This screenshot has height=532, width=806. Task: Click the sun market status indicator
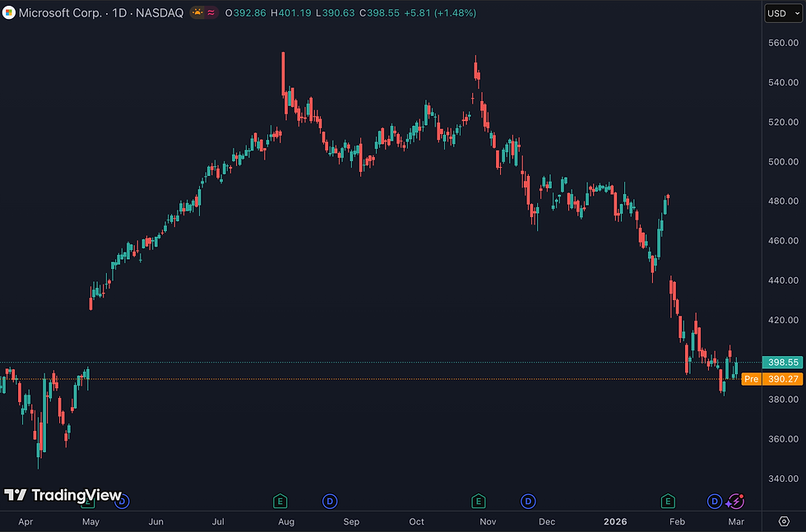197,13
